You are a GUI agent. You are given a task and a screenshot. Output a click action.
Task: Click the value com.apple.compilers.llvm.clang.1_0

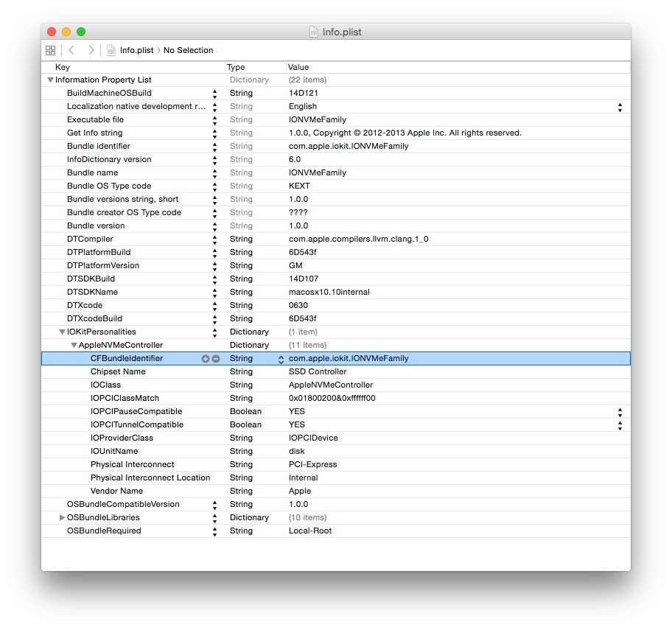pos(358,239)
